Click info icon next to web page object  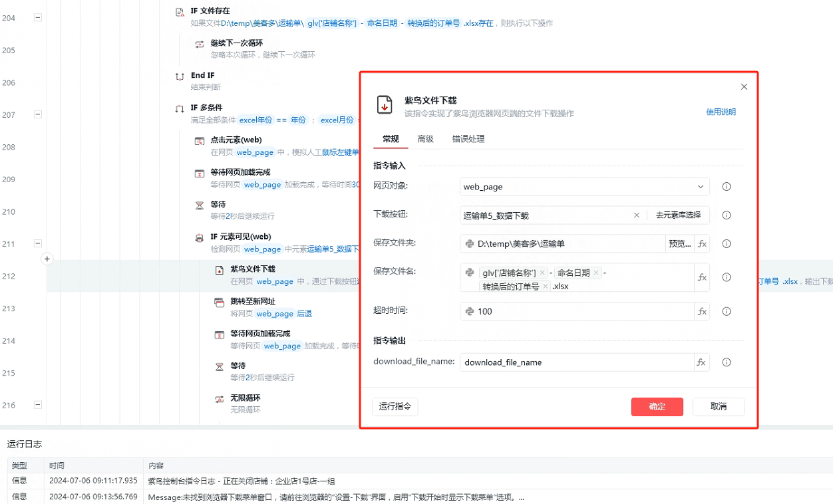(727, 187)
